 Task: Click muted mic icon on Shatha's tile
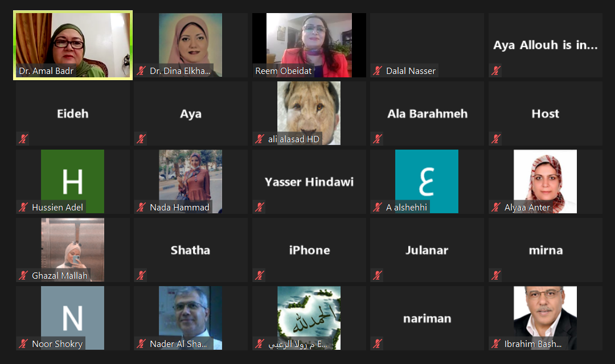(141, 275)
